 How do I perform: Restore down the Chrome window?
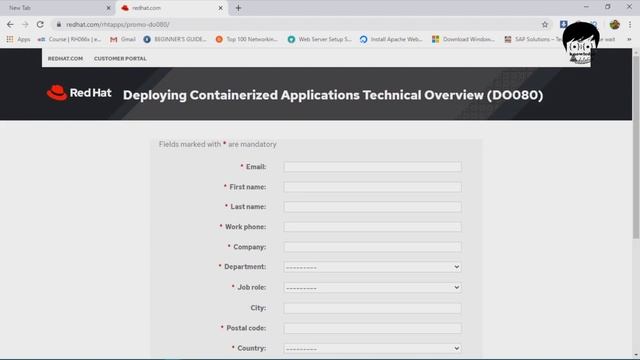608,7
